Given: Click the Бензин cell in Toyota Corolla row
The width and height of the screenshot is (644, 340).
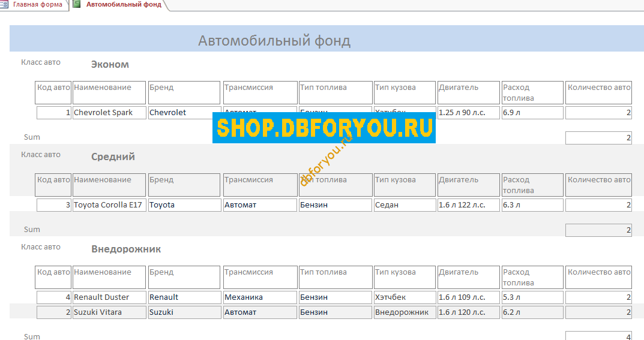Looking at the screenshot, I should coord(336,205).
